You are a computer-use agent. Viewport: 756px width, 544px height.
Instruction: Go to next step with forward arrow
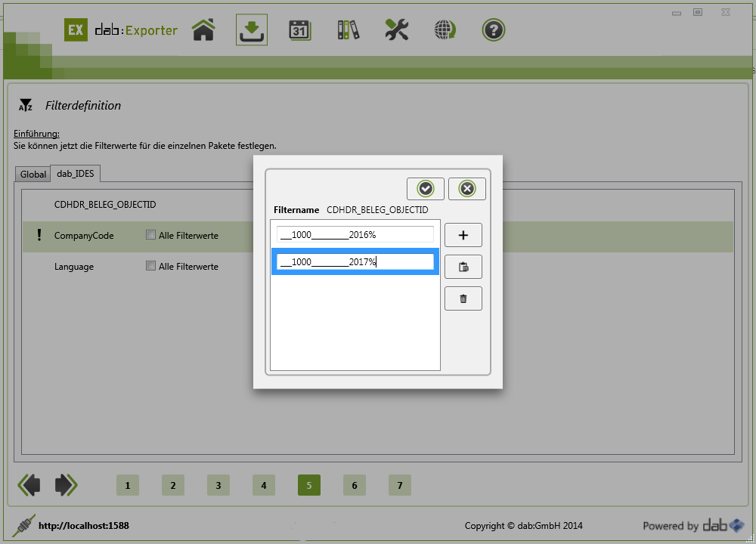tap(66, 485)
